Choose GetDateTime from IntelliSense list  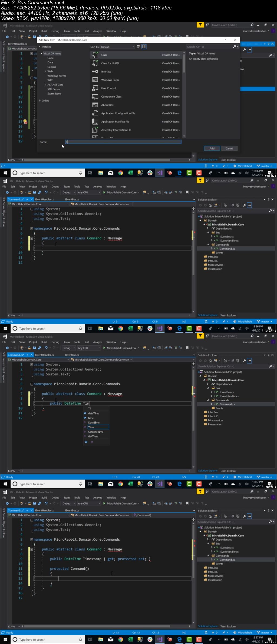pyautogui.click(x=96, y=432)
